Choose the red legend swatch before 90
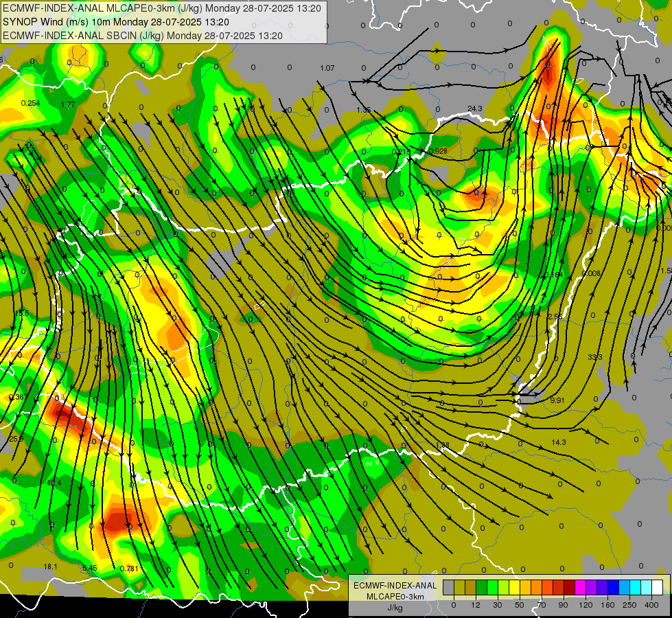This screenshot has height=618, width=672. 559,587
